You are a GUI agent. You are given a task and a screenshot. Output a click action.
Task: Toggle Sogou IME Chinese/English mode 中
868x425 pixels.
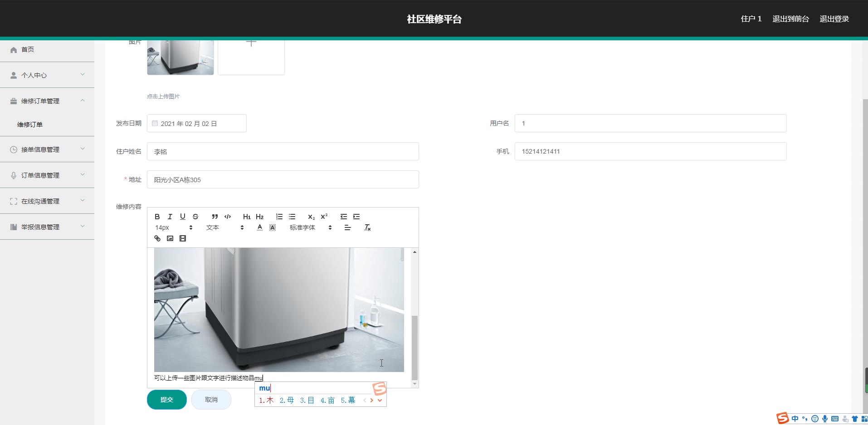pos(795,419)
